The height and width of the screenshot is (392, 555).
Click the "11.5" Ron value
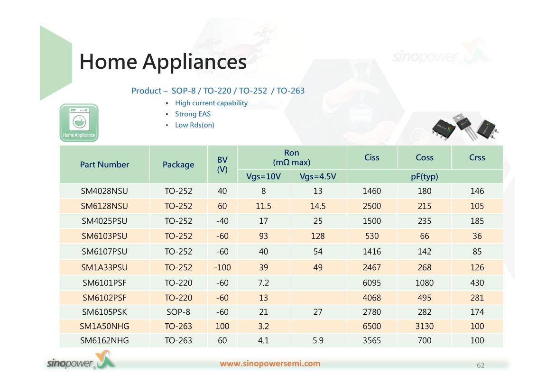264,206
